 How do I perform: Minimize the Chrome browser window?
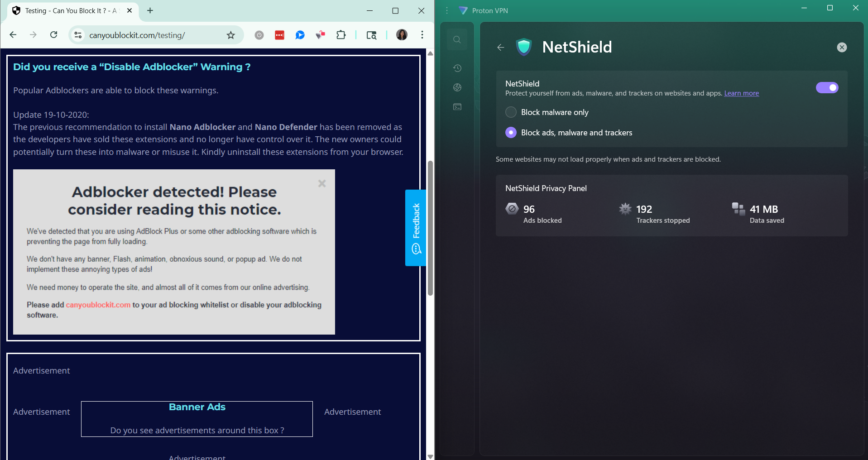369,10
